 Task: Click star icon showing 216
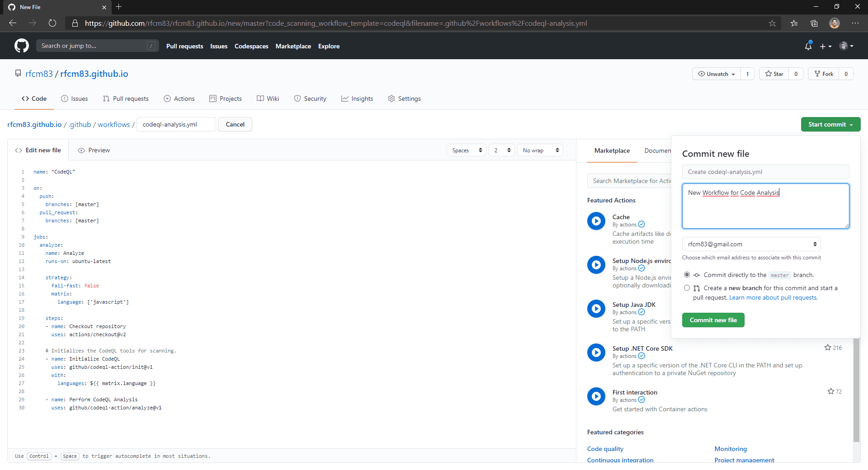coord(828,348)
